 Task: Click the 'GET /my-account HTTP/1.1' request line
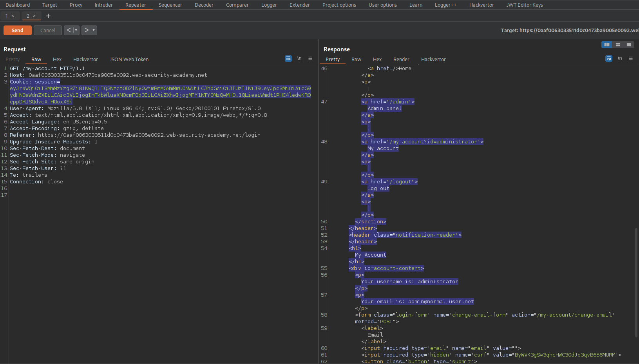(47, 69)
